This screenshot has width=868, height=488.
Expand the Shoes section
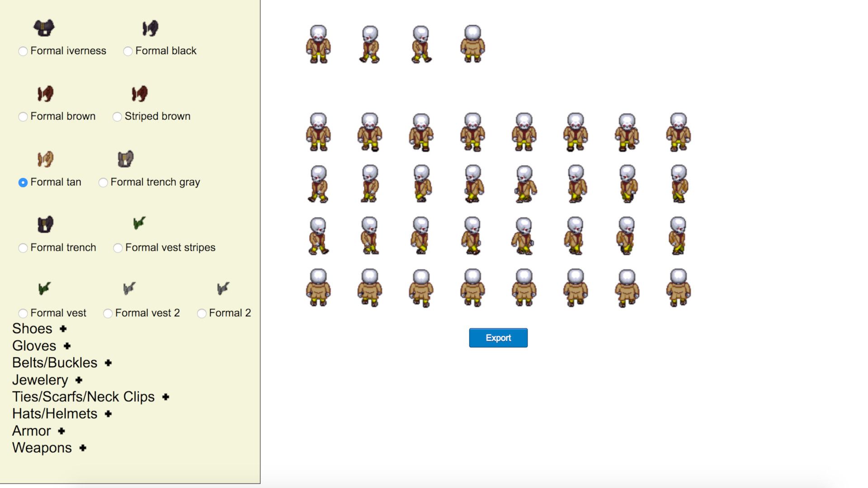pos(62,329)
